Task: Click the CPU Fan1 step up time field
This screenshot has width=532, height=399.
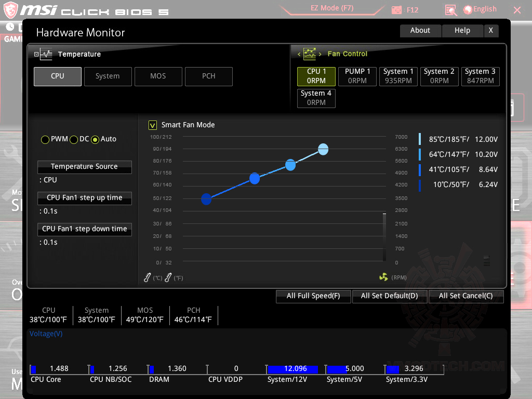Action: click(84, 198)
